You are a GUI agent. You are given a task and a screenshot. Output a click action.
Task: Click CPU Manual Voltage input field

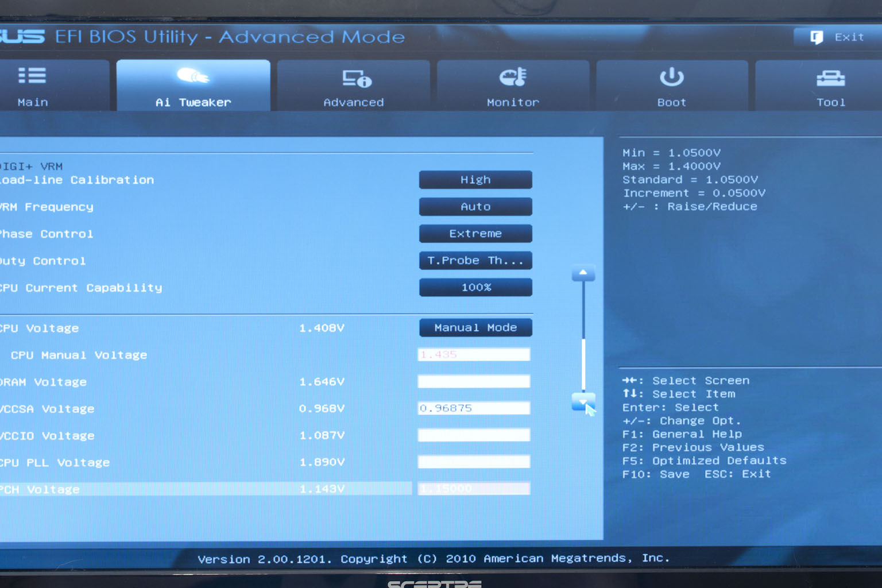(x=474, y=355)
